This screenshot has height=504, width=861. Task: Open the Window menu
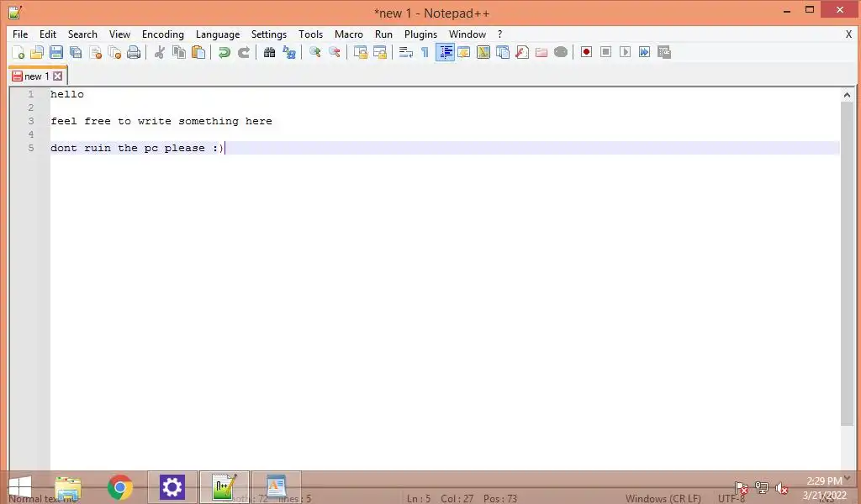[467, 34]
